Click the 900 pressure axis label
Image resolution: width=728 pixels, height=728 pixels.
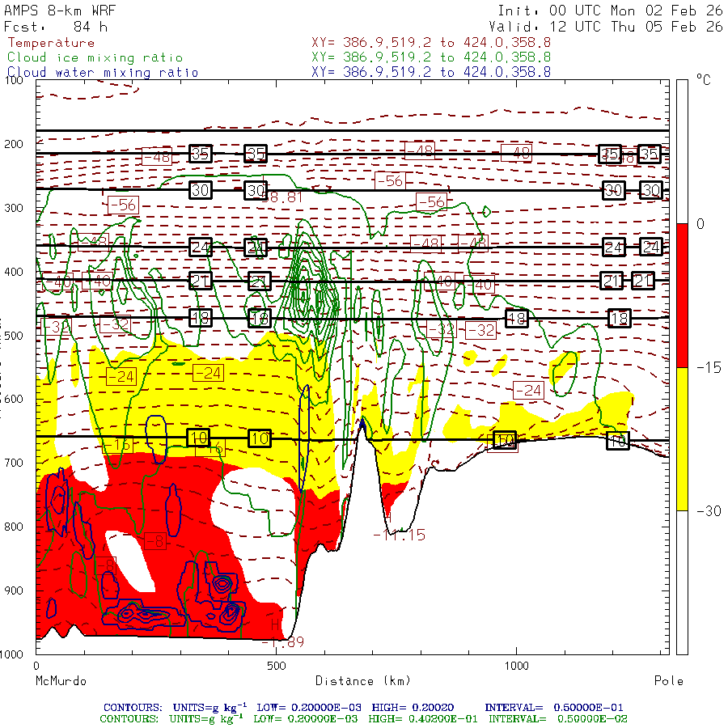click(x=14, y=590)
